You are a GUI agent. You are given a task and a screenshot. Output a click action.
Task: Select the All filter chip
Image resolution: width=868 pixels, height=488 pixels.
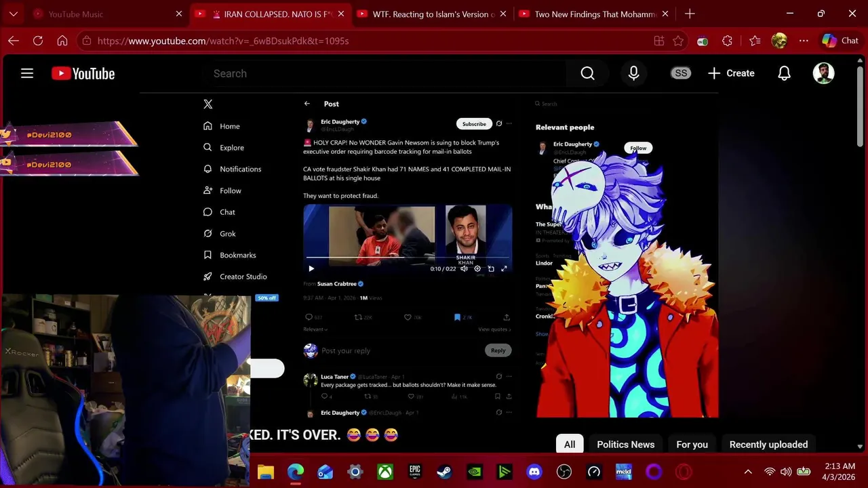click(x=570, y=445)
